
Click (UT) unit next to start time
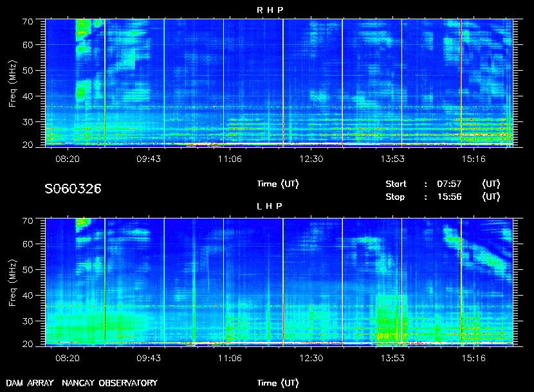491,184
